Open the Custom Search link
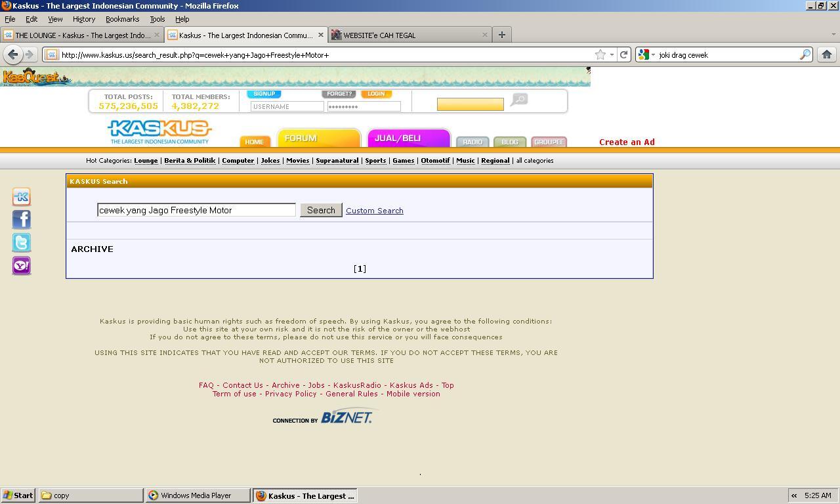 pyautogui.click(x=374, y=211)
